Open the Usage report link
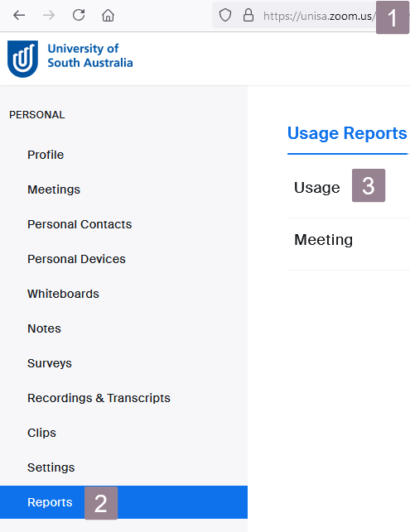The width and height of the screenshot is (410, 532). 317,188
